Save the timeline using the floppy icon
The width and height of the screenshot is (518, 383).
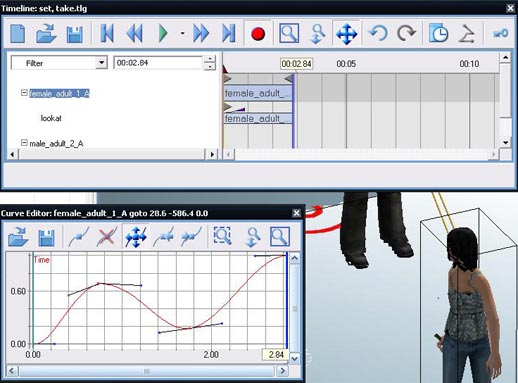coord(74,34)
